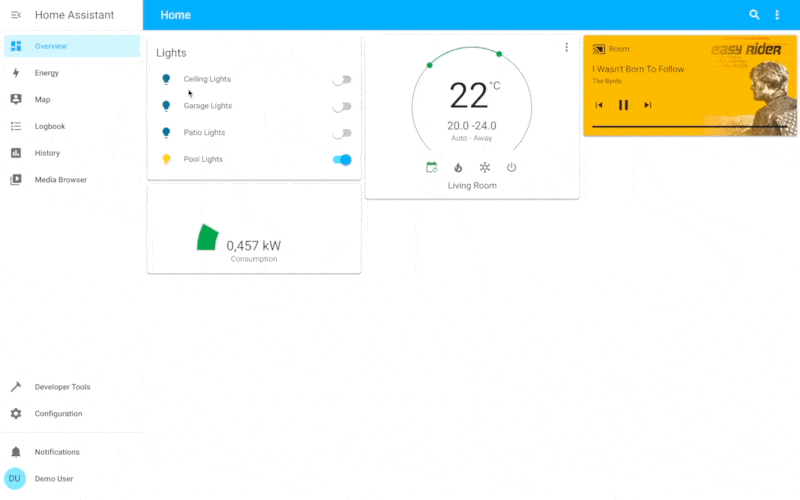Click the 22 °C current temperature reading
Image resolution: width=800 pixels, height=500 pixels.
(x=474, y=95)
